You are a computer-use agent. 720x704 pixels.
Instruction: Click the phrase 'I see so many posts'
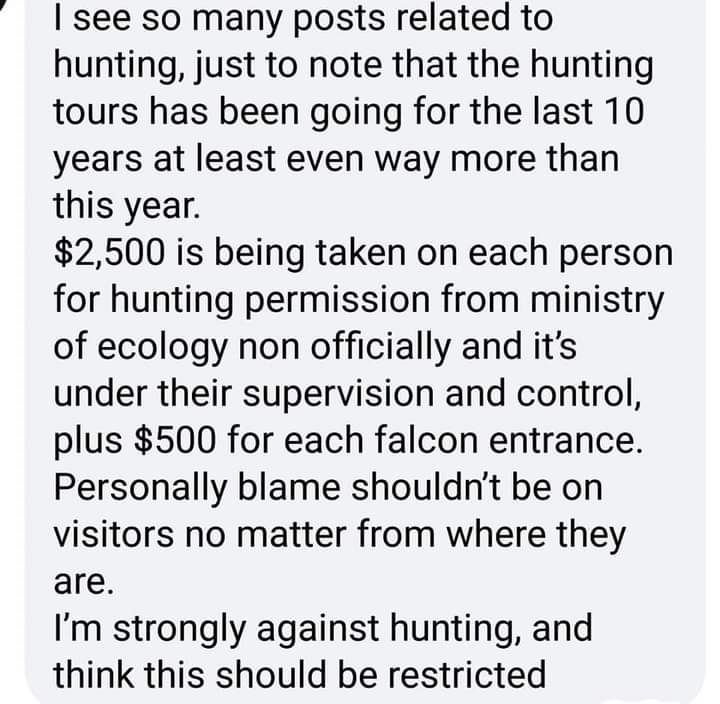(x=220, y=18)
